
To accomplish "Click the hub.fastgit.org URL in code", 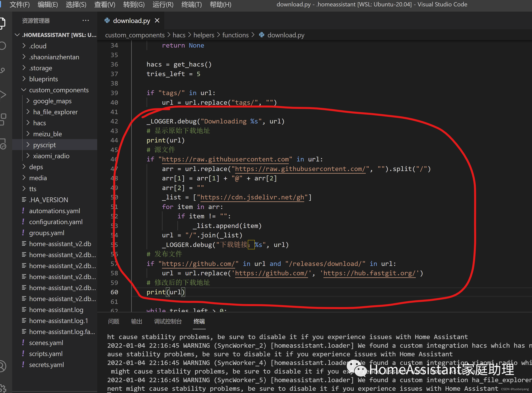I will [369, 273].
